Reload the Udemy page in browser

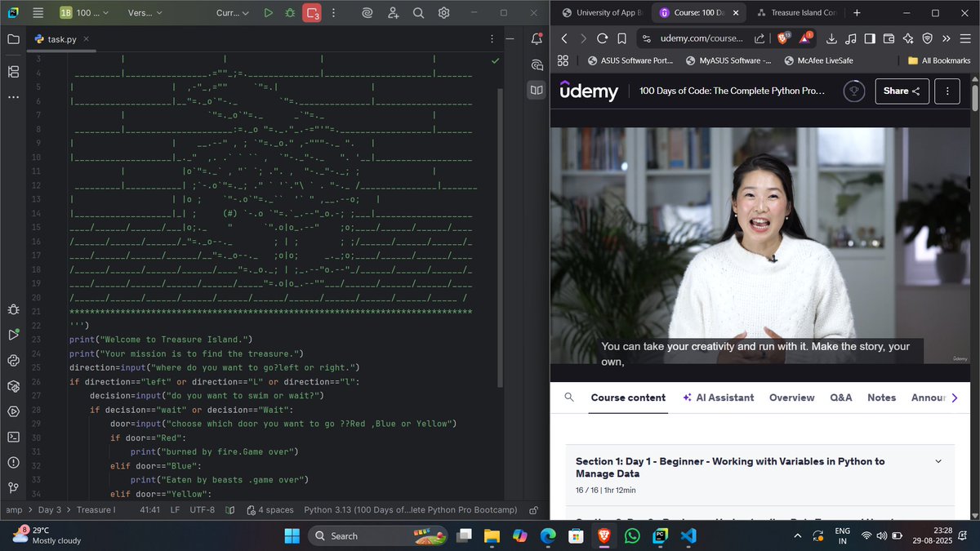[602, 38]
